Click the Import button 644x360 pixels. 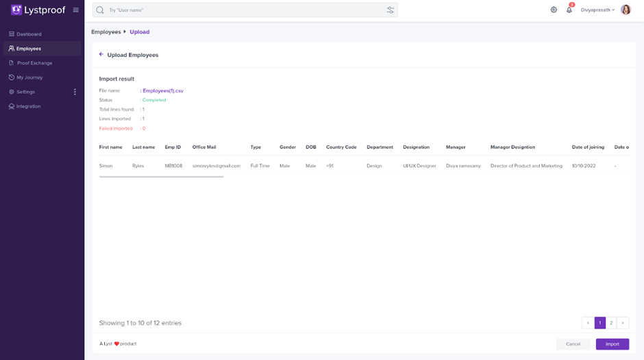point(612,344)
